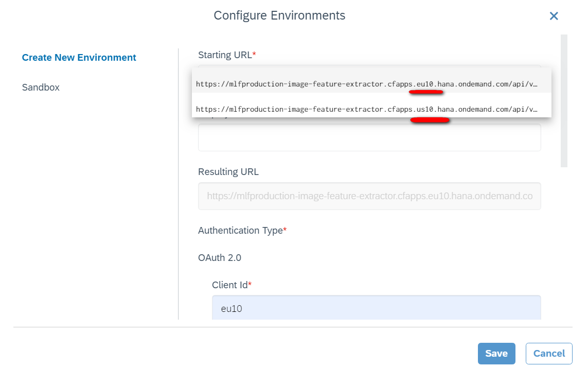
Task: Focus the Client Id input field
Action: pyautogui.click(x=376, y=308)
